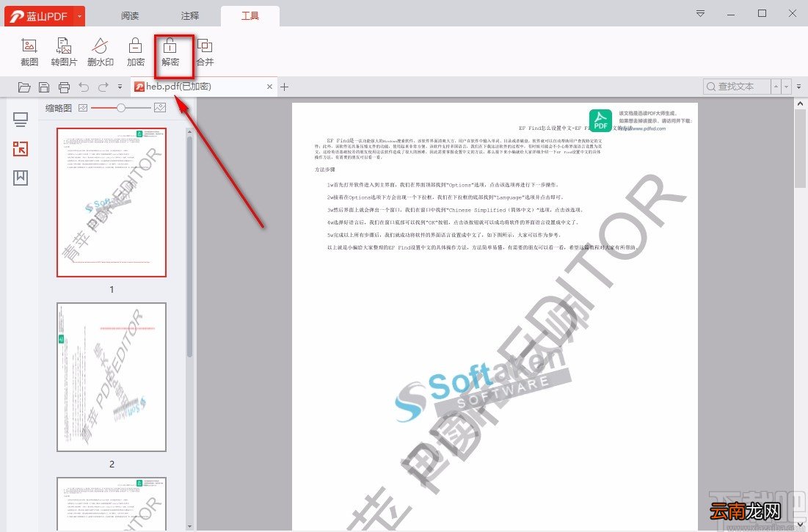Open the window options dropdown in title bar
The width and height of the screenshot is (808, 532).
700,14
